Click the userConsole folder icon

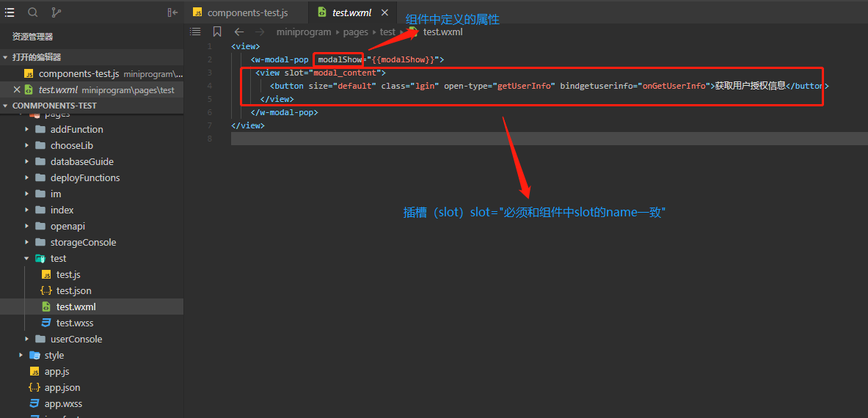pos(40,339)
